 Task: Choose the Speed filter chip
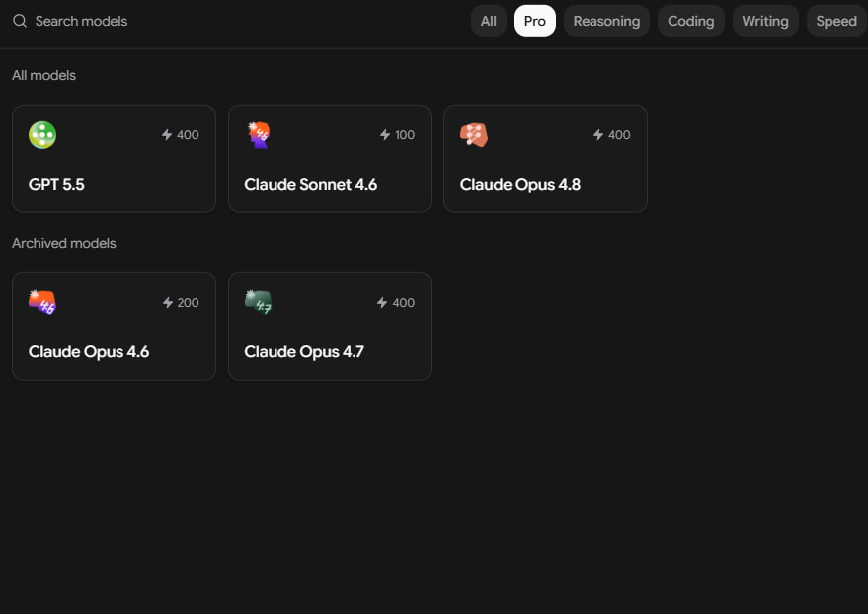(835, 21)
